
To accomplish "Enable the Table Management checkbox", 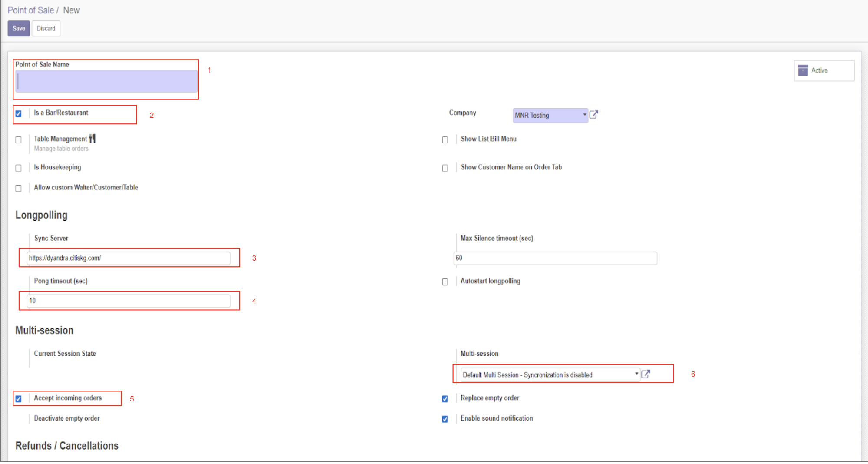I will coord(18,140).
